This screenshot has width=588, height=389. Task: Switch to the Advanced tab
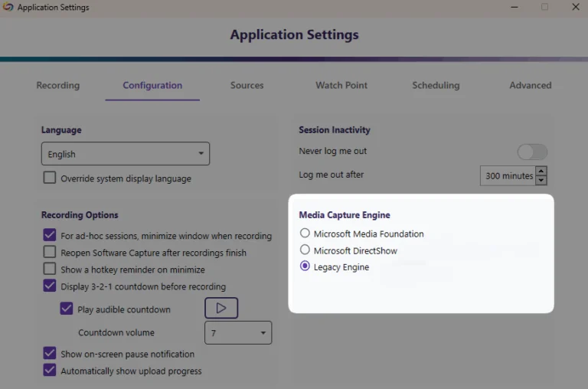pyautogui.click(x=531, y=86)
